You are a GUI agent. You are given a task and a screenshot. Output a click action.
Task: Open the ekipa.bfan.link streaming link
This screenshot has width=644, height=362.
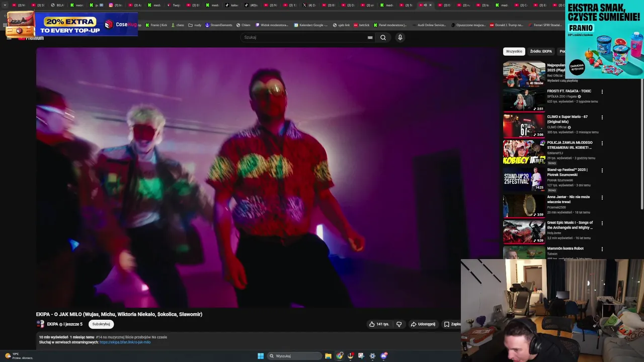click(x=125, y=342)
